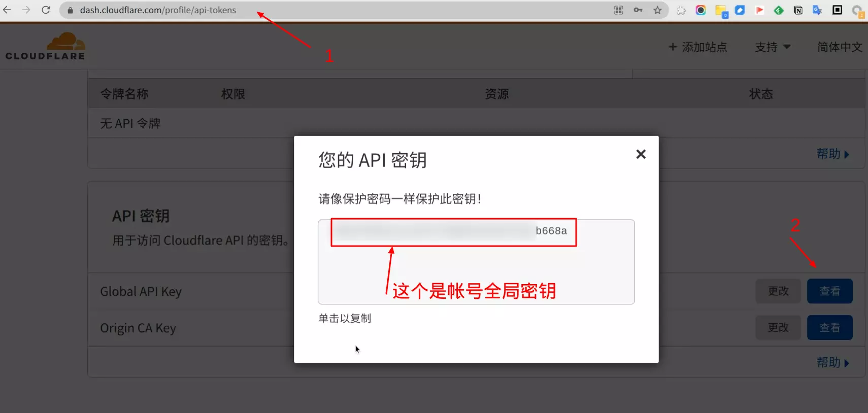Go to the Cloudflare logo home
868x413 pixels.
tap(45, 46)
